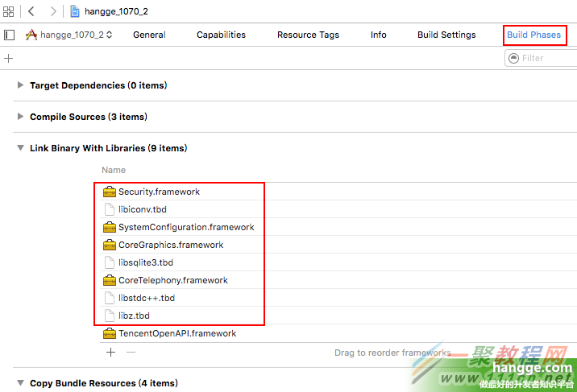
Task: Click the libiconv.tbd file icon
Action: tap(110, 209)
